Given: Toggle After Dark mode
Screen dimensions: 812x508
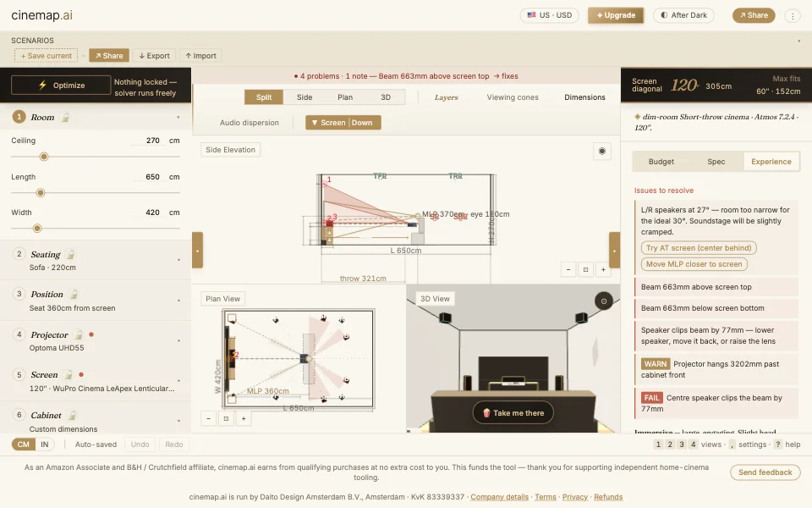Looking at the screenshot, I should point(683,15).
